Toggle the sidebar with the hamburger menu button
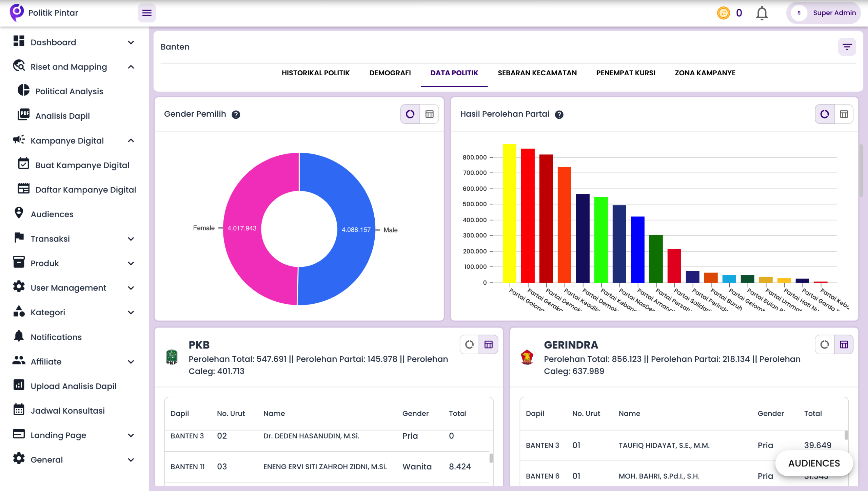The width and height of the screenshot is (868, 491). tap(146, 13)
